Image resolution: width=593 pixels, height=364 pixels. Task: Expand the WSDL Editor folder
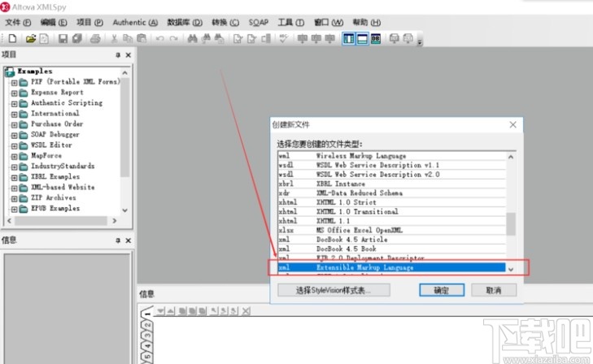coord(14,145)
